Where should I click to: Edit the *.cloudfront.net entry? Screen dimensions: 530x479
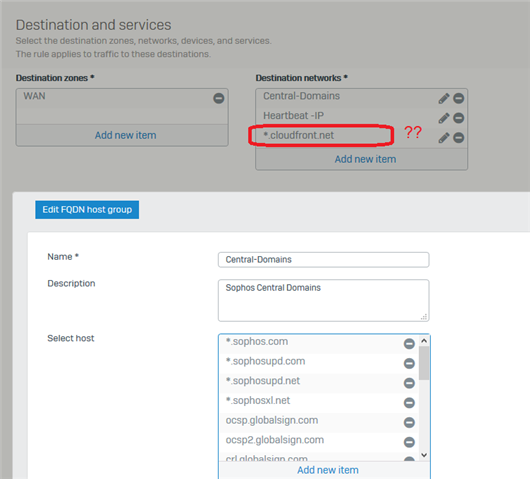[x=444, y=138]
